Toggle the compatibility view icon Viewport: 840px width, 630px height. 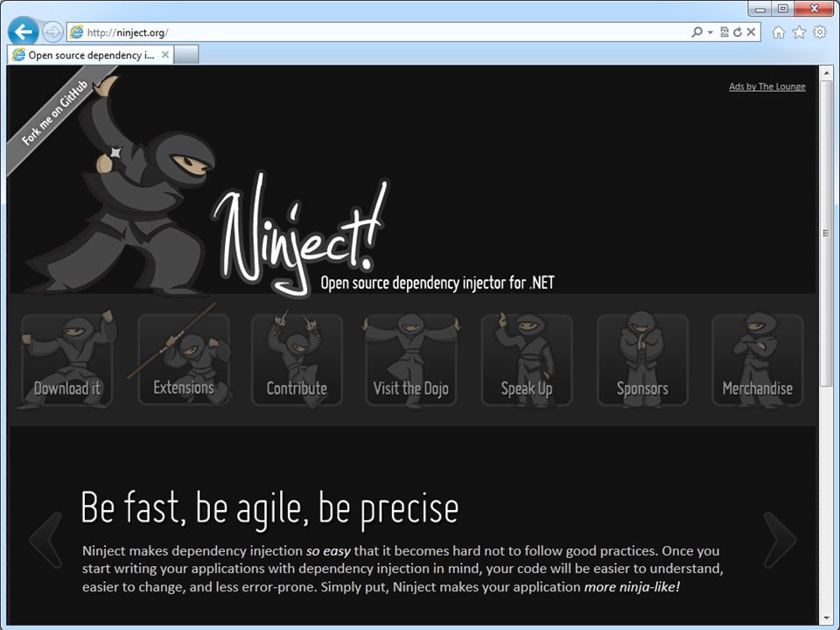tap(724, 32)
